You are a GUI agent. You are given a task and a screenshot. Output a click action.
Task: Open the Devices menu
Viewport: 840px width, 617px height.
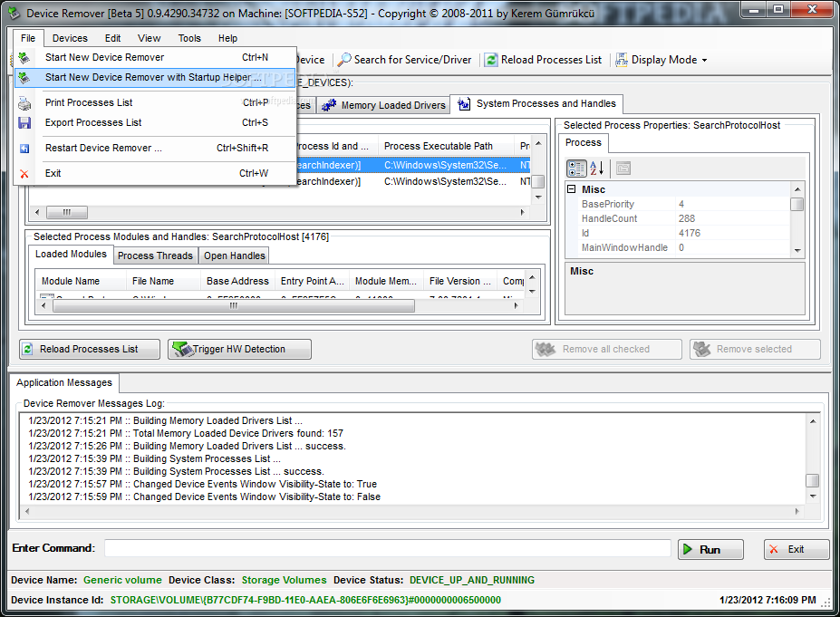click(x=70, y=38)
